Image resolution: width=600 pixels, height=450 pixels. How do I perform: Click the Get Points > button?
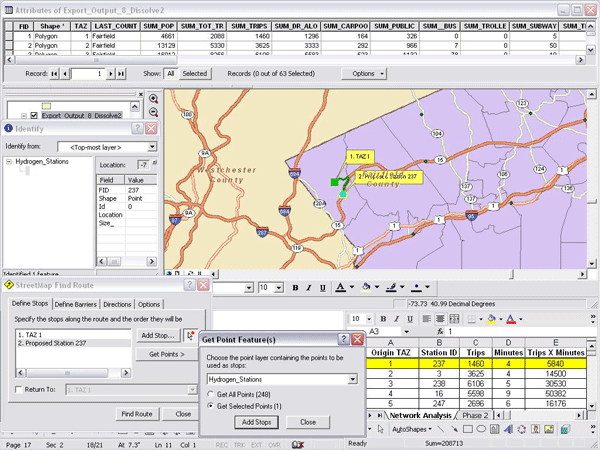point(166,354)
